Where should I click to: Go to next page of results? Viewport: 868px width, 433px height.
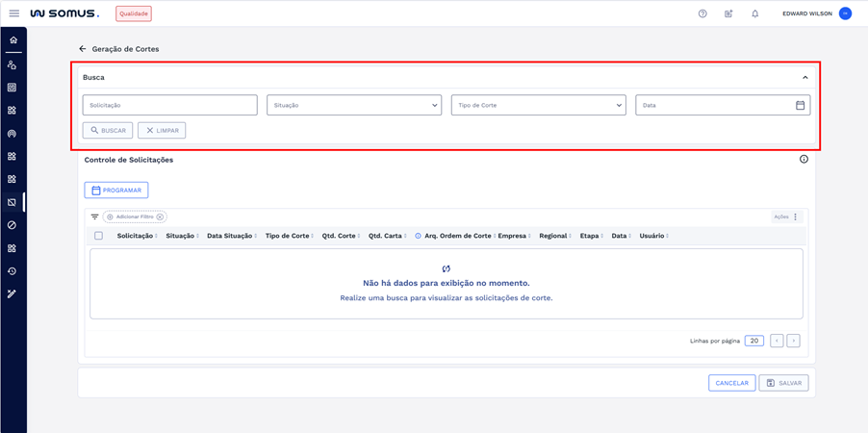[793, 341]
